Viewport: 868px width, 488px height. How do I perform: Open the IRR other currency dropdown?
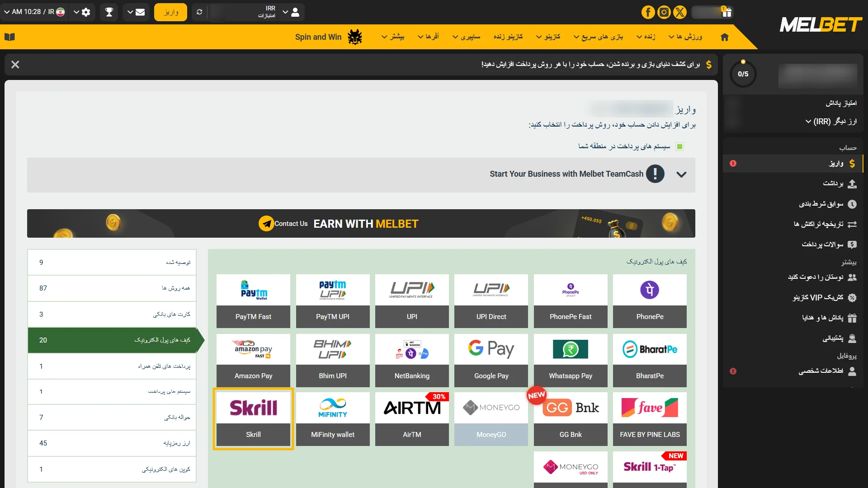tap(831, 122)
